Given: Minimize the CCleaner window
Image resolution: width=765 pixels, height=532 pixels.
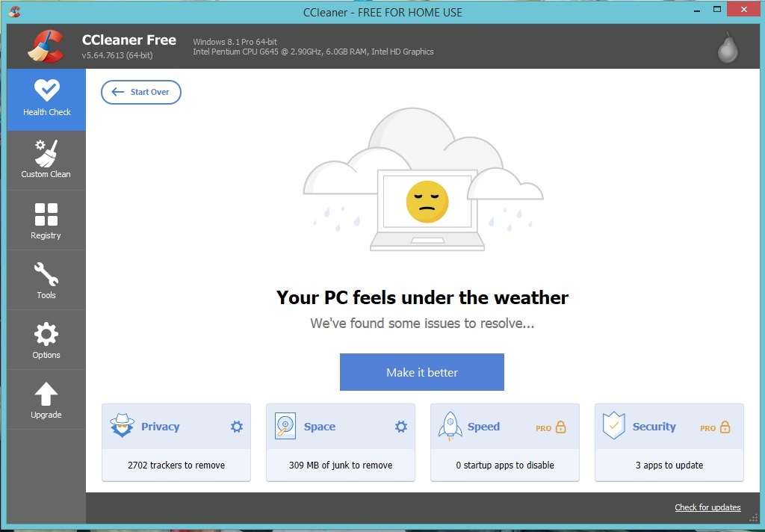Looking at the screenshot, I should pos(698,10).
